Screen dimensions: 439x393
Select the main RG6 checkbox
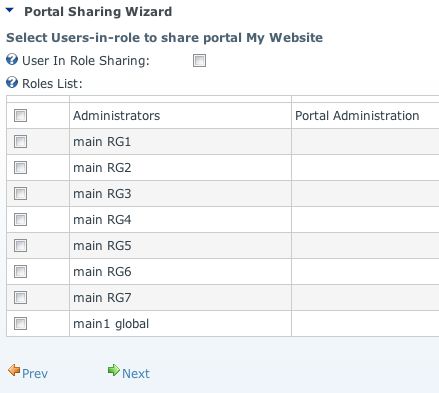[20, 272]
